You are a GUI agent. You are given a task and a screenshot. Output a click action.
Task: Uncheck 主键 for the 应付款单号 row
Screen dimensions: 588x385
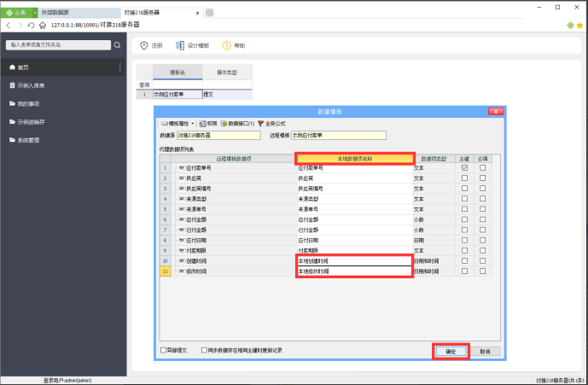click(464, 167)
